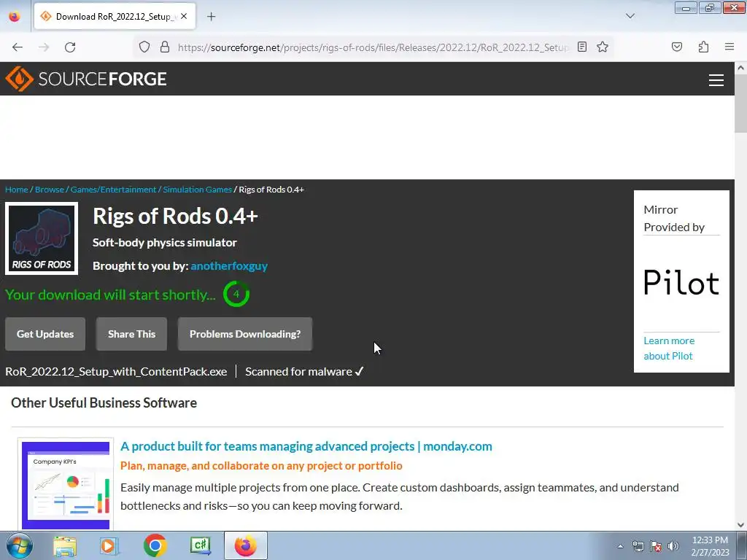Image resolution: width=747 pixels, height=560 pixels.
Task: Click the scrollbar up arrow
Action: 740,68
